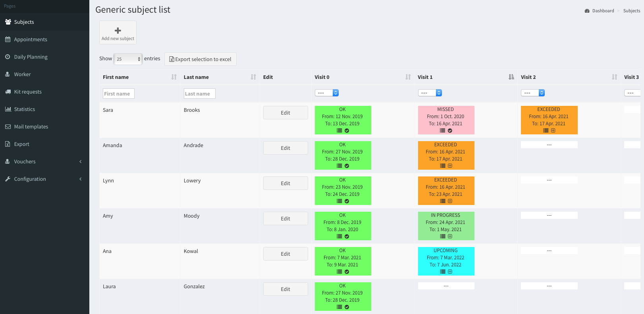This screenshot has height=314, width=644.
Task: Click list icon in Amy's IN PROGRESS visit
Action: (x=442, y=236)
